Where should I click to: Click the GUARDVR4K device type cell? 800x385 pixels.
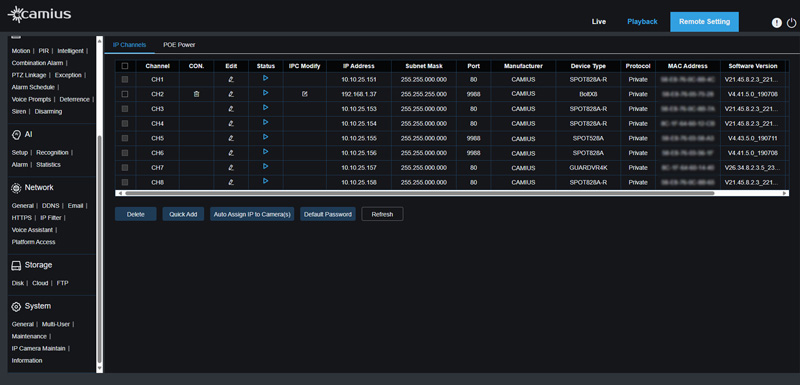tap(588, 167)
